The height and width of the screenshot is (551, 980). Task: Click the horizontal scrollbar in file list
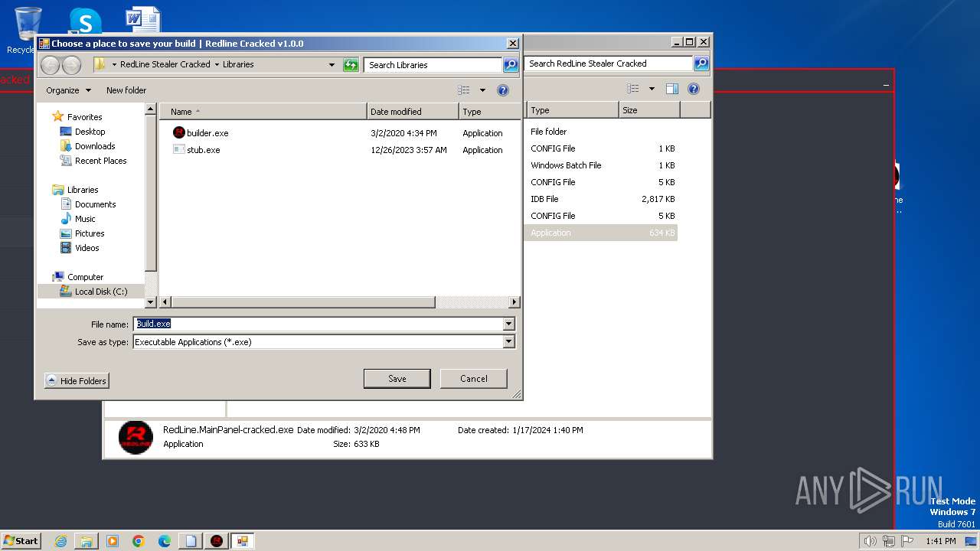[304, 302]
